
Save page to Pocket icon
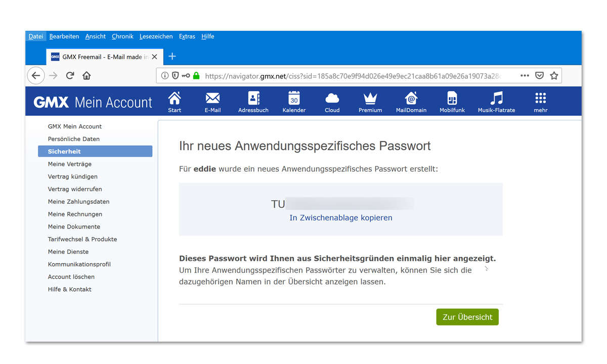tap(540, 76)
